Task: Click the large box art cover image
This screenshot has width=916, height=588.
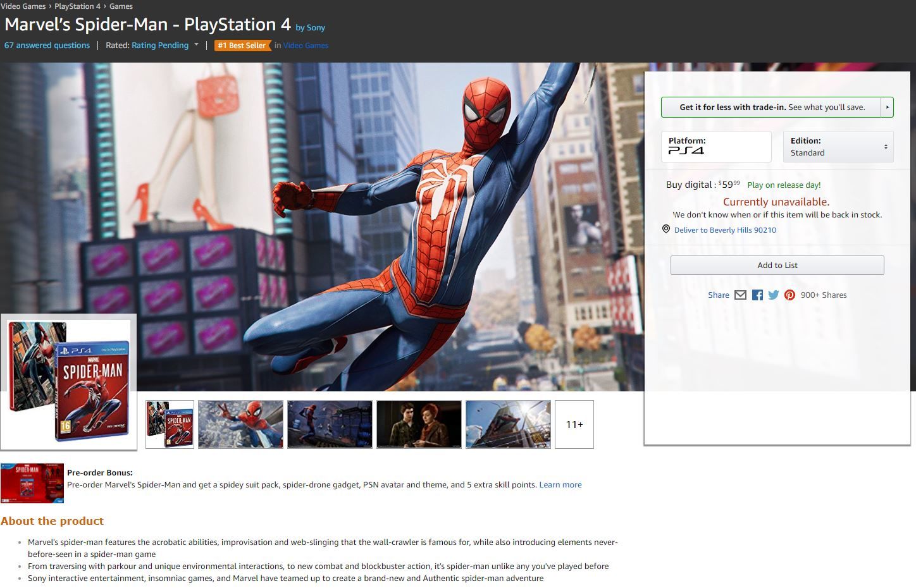Action: (x=69, y=382)
